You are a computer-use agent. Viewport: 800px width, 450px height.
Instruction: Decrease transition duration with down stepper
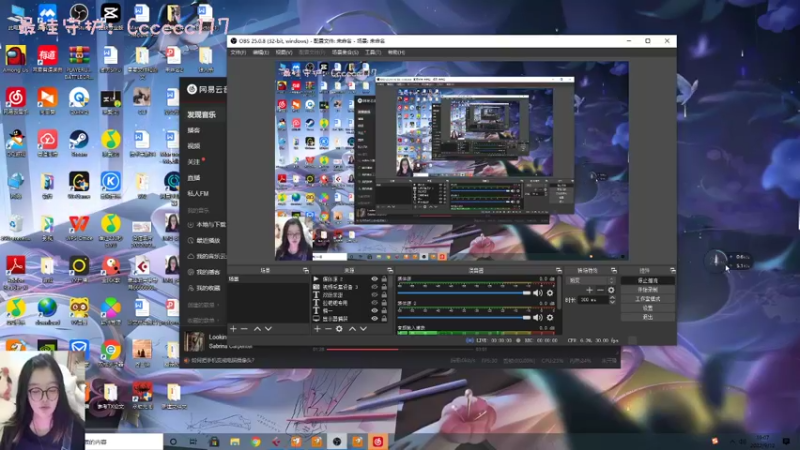(612, 302)
